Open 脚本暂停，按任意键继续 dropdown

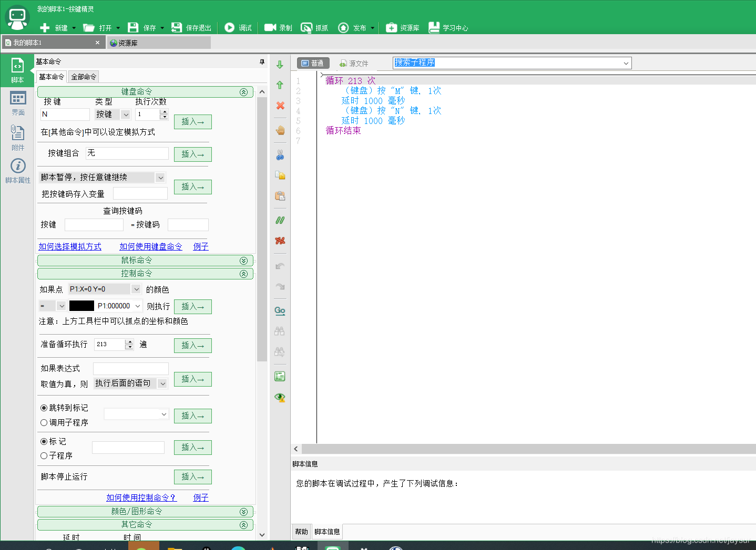(x=160, y=178)
